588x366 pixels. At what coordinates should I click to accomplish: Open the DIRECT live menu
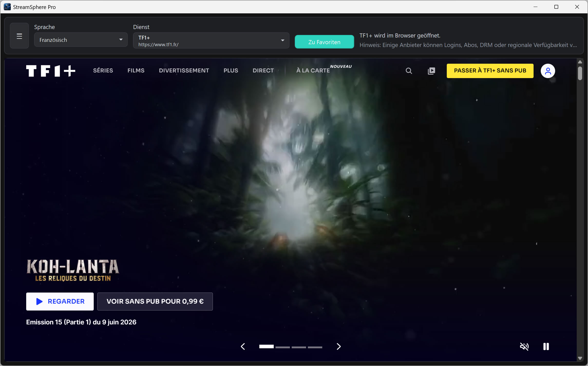[x=263, y=70]
